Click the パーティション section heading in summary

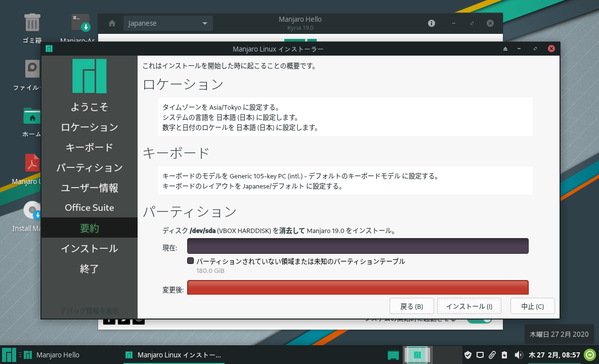[x=190, y=212]
